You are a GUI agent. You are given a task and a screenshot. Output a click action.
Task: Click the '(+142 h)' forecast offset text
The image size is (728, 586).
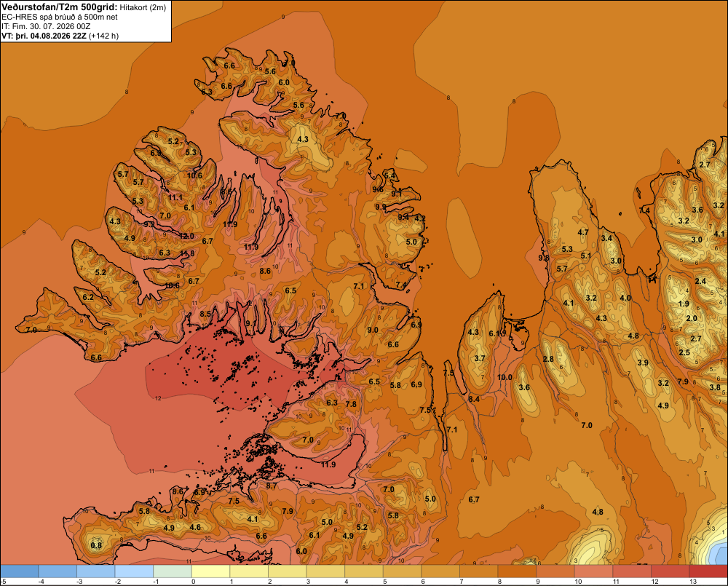pos(103,36)
